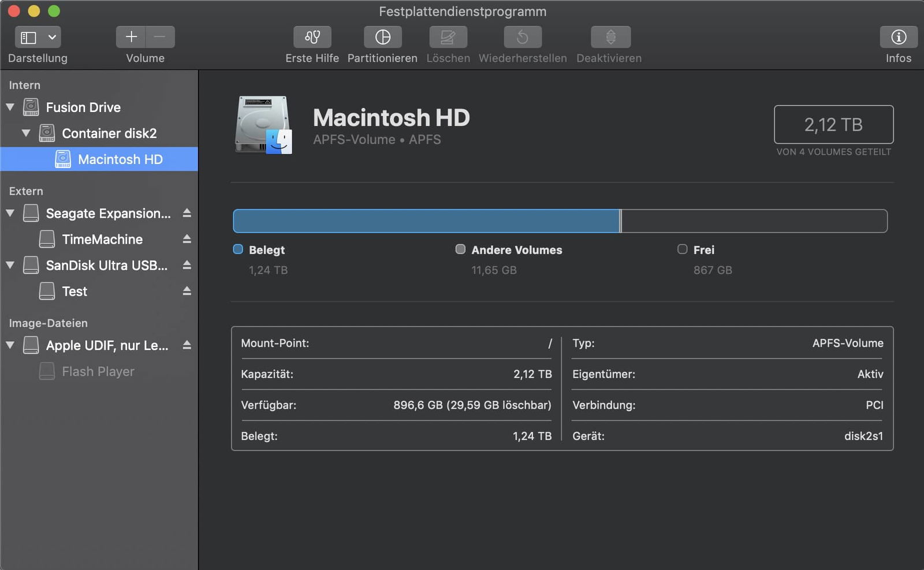924x570 pixels.
Task: Collapse Seagate Expansion disclosure triangle
Action: click(x=10, y=213)
